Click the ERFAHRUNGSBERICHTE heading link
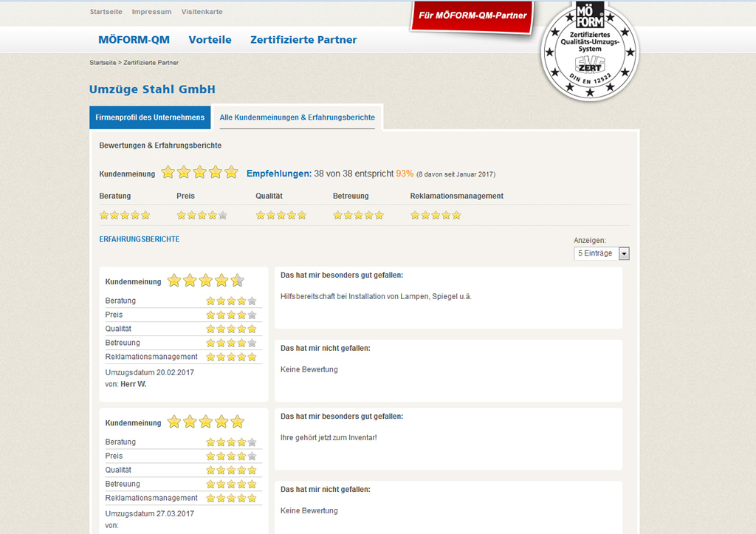 click(140, 239)
